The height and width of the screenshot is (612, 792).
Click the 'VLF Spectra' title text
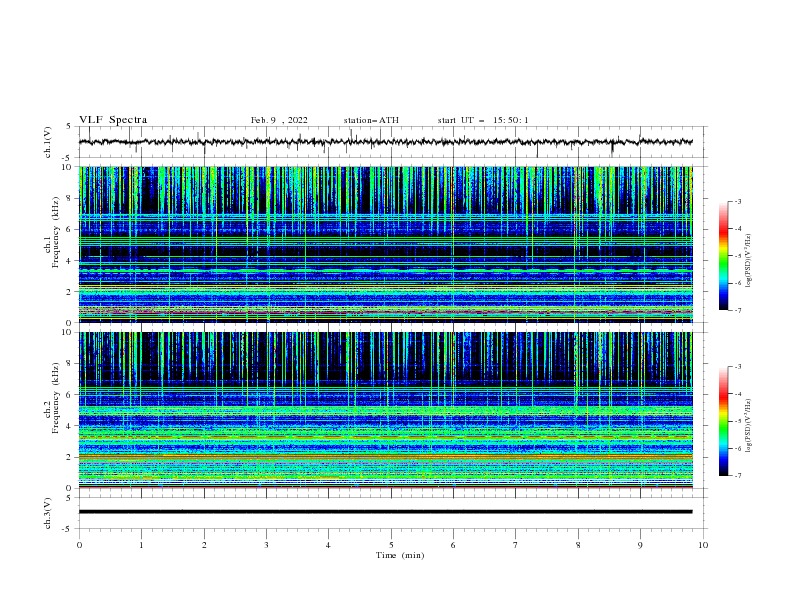113,120
